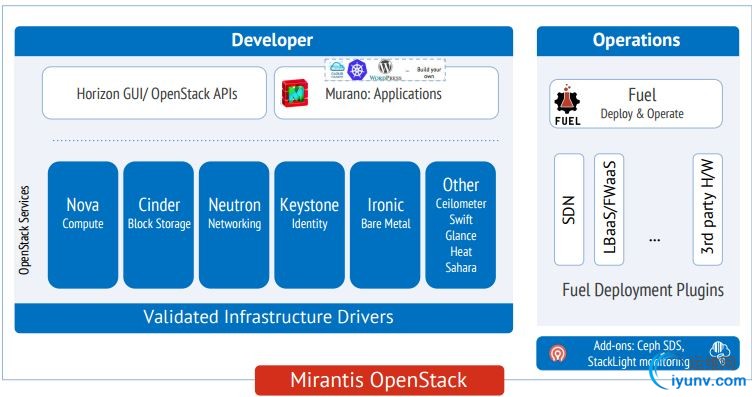752x397 pixels.
Task: Click the 'Swift' text
Action: point(461,220)
